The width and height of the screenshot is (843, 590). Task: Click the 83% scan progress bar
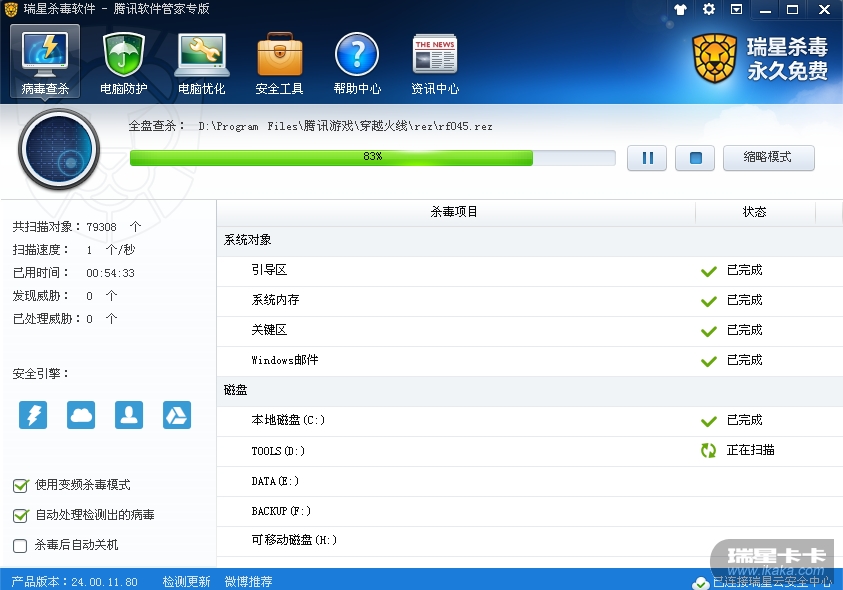click(373, 158)
